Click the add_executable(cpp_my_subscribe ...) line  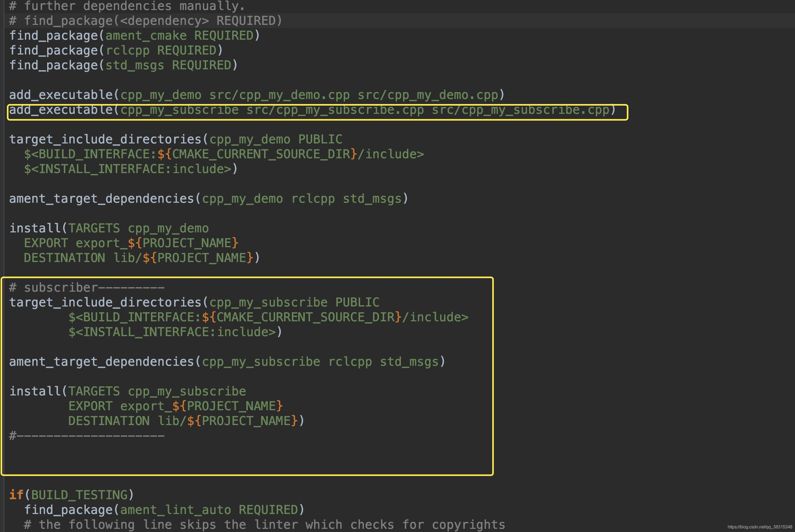[x=313, y=110]
